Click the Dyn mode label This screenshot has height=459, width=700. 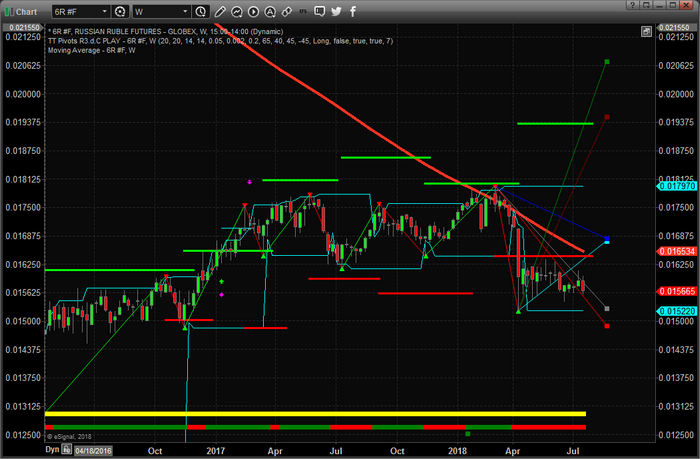tap(52, 449)
